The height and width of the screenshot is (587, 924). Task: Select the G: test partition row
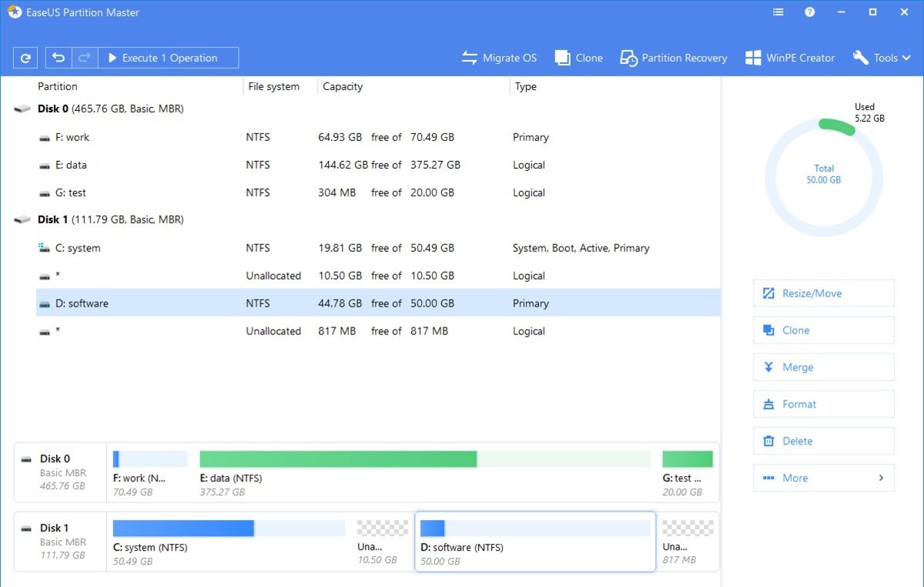378,193
